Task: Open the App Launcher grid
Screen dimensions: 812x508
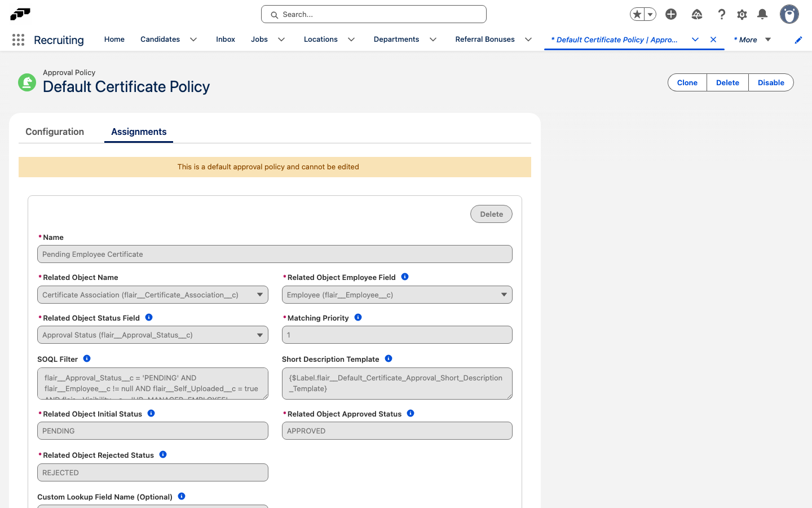Action: (18, 40)
